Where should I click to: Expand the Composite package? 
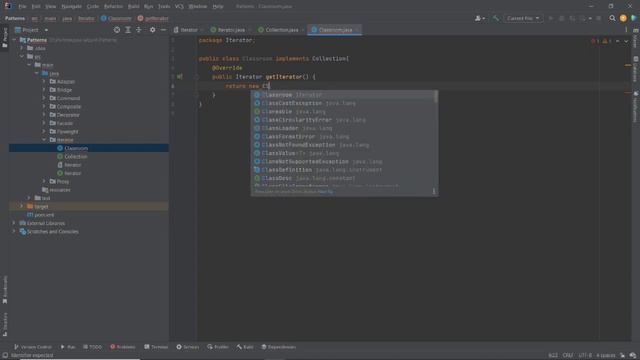44,107
